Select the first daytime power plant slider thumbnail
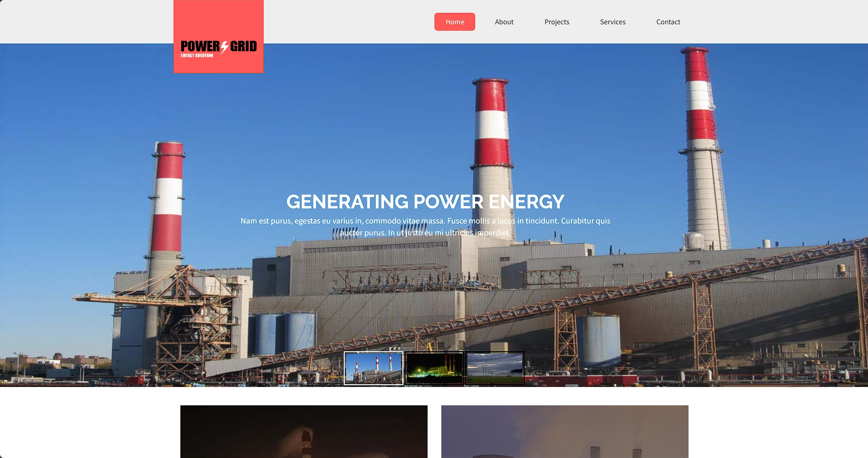 pos(374,368)
